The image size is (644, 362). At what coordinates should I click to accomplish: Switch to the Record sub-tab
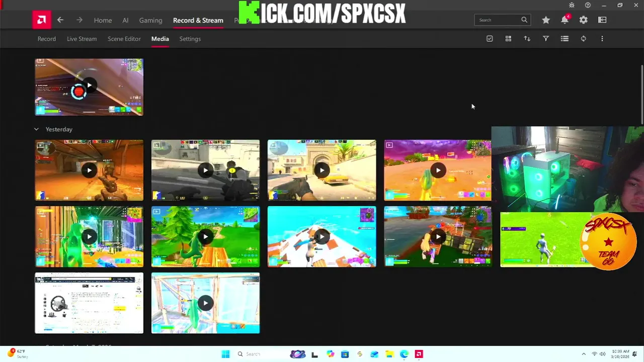click(x=47, y=39)
